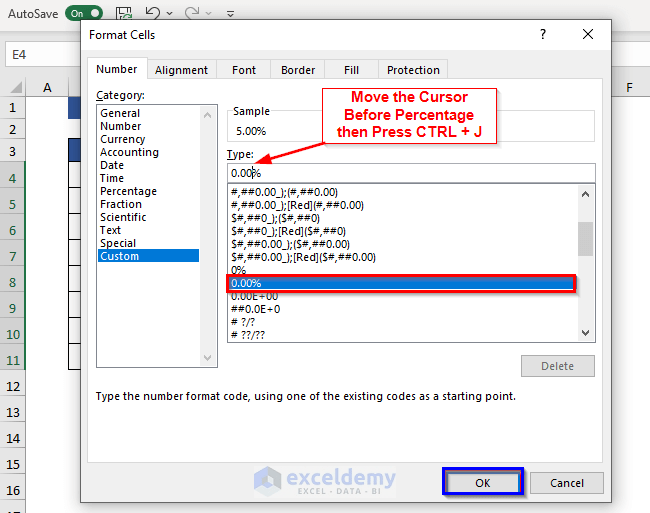Click format list scroll up arrow

tap(585, 194)
